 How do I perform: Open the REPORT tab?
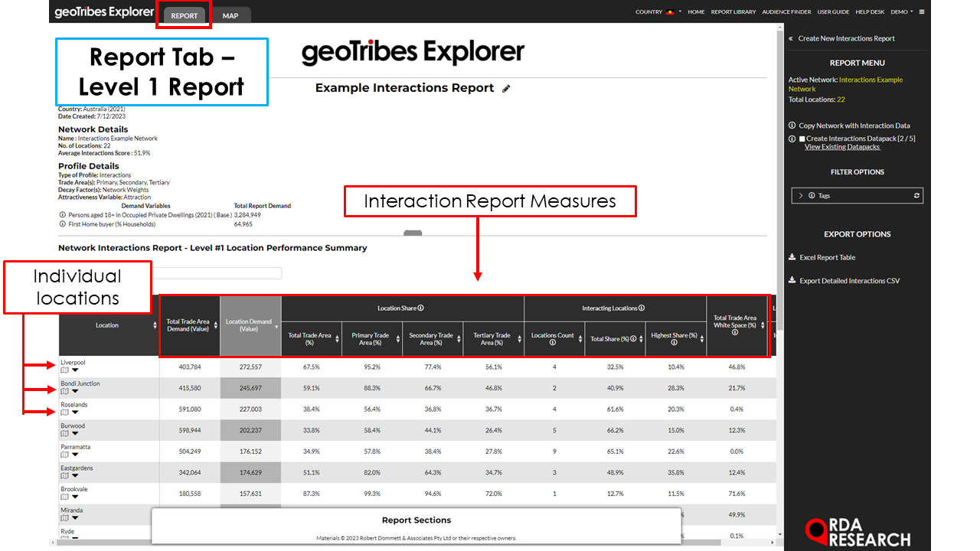pyautogui.click(x=184, y=15)
